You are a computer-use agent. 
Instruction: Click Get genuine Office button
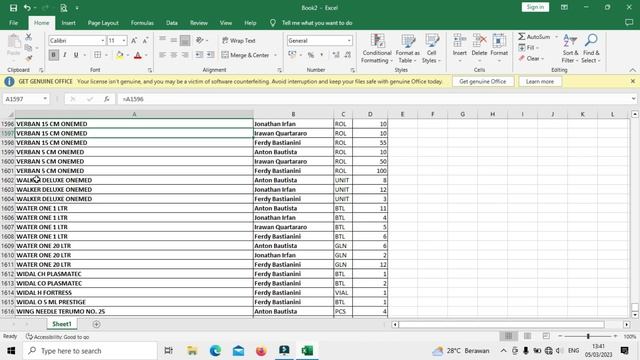[x=482, y=82]
